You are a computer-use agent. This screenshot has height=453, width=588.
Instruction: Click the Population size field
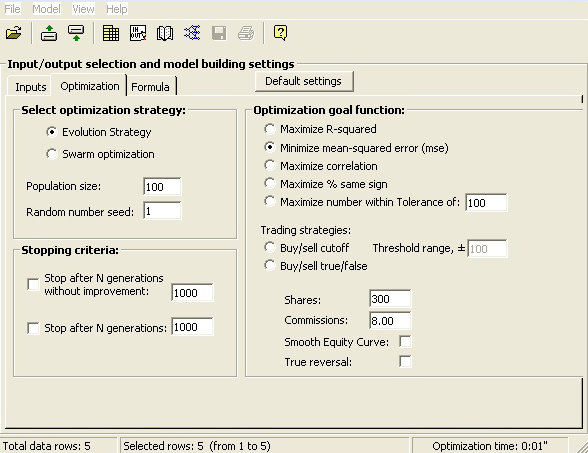click(x=162, y=186)
